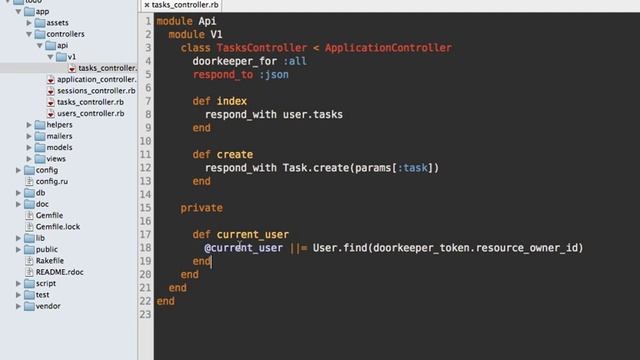Click the ruby icon of sessions_controller.rb
Screen dimensions: 640x360
51,91
